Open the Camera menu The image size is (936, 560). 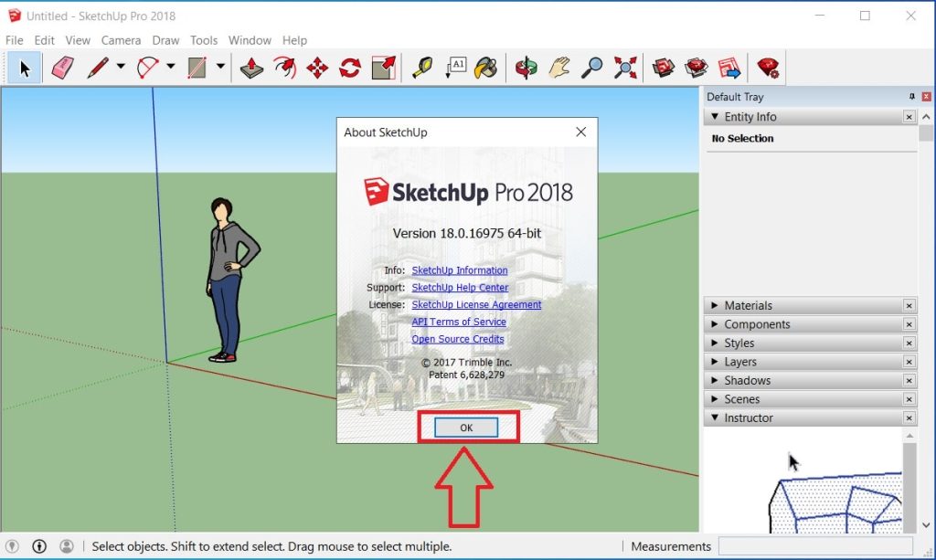coord(122,40)
